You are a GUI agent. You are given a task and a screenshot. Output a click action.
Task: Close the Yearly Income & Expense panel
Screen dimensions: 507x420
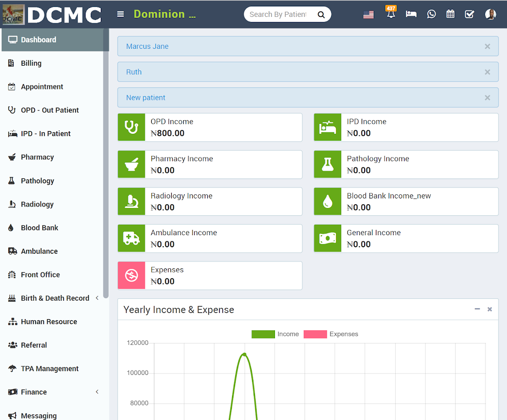point(490,309)
